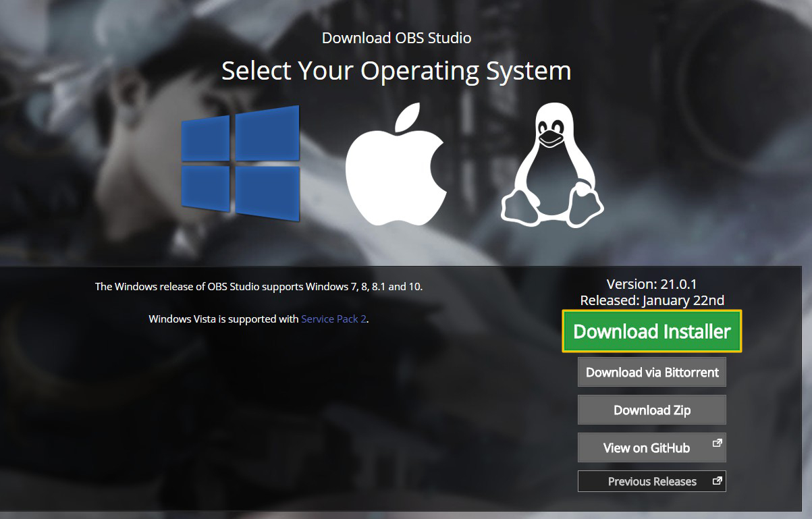This screenshot has width=812, height=519.
Task: Click the 'Version: 21.0.1' text
Action: click(x=652, y=284)
